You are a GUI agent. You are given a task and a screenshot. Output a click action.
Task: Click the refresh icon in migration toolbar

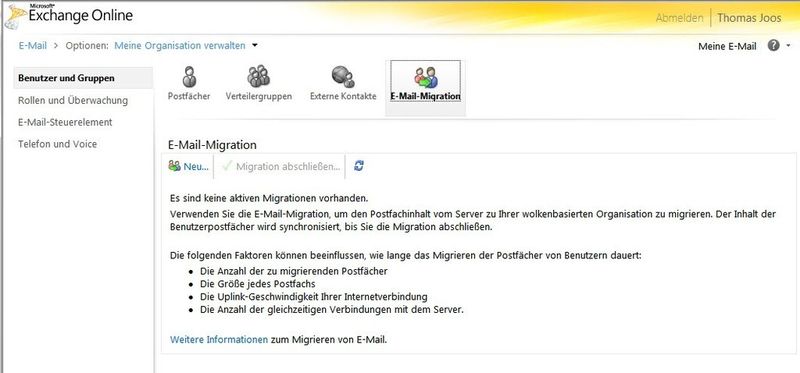(x=359, y=166)
